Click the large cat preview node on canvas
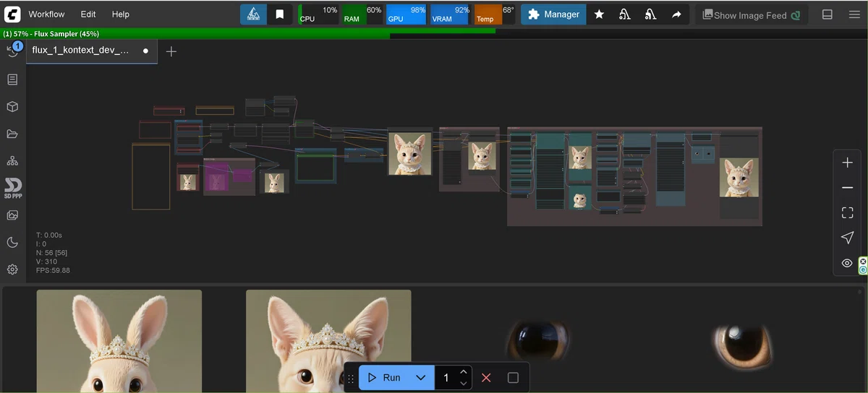 tap(409, 153)
